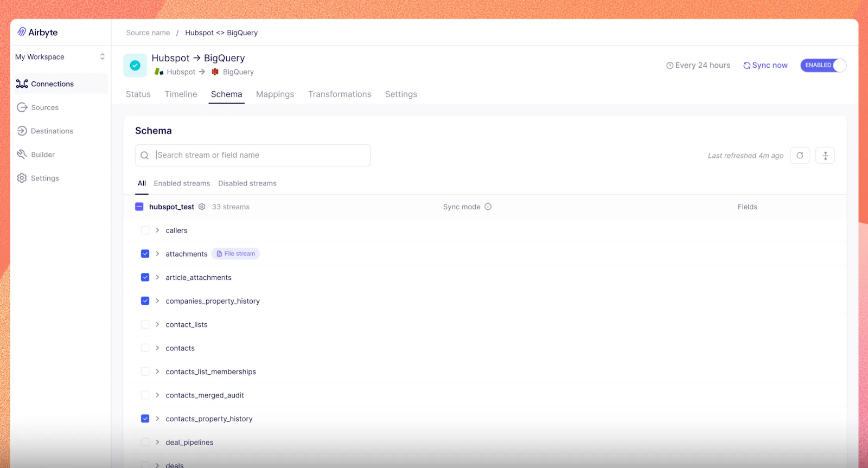The image size is (868, 468).
Task: Click the Sync now button
Action: tap(765, 65)
